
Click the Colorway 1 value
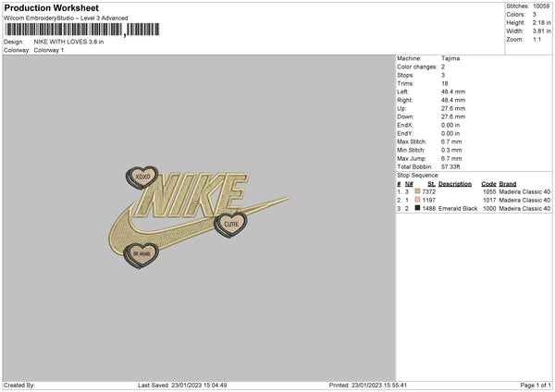49,50
